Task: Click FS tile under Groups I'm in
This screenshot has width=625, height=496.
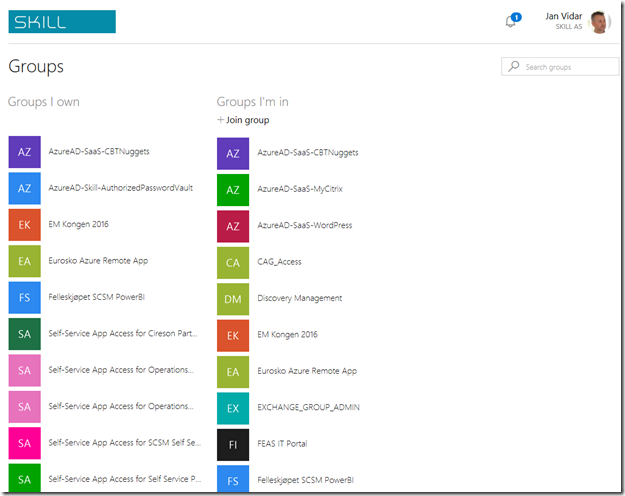Action: tap(233, 479)
